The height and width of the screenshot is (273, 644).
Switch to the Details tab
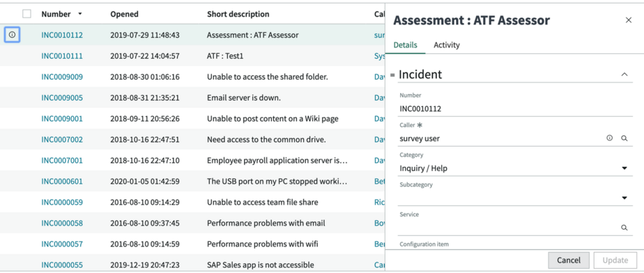point(406,45)
